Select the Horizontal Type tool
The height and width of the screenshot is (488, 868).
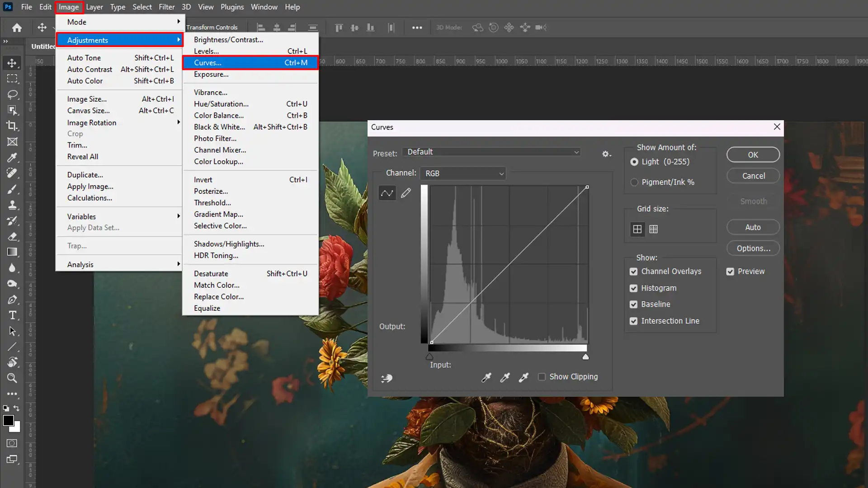point(12,315)
